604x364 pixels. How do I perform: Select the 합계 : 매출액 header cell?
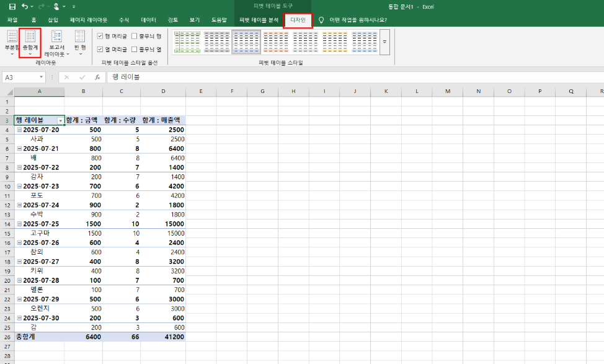coord(163,120)
